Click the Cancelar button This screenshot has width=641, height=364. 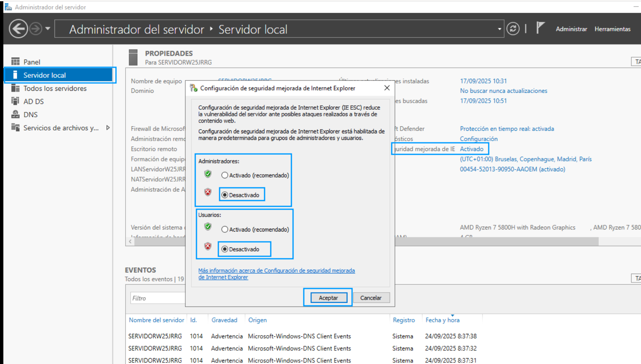371,298
